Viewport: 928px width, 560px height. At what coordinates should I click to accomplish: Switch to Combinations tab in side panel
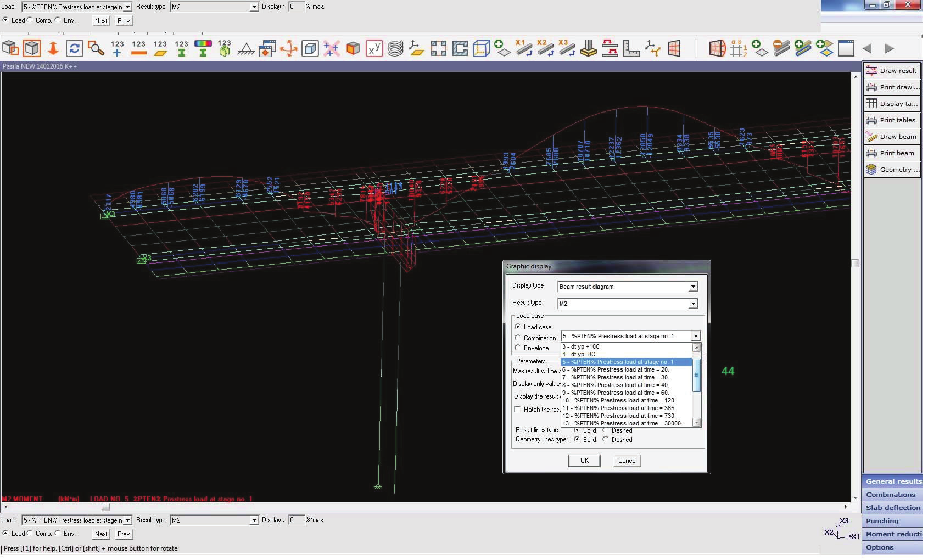892,495
